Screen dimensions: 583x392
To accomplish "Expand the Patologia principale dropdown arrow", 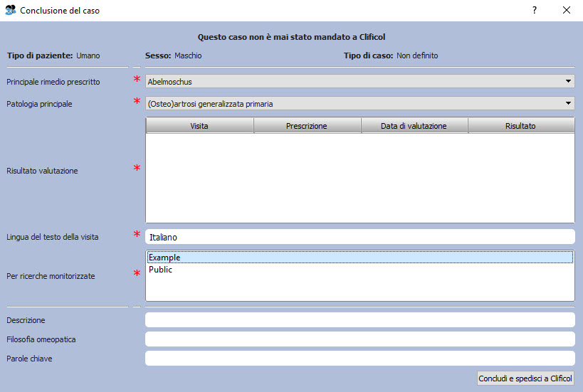I will (x=567, y=104).
